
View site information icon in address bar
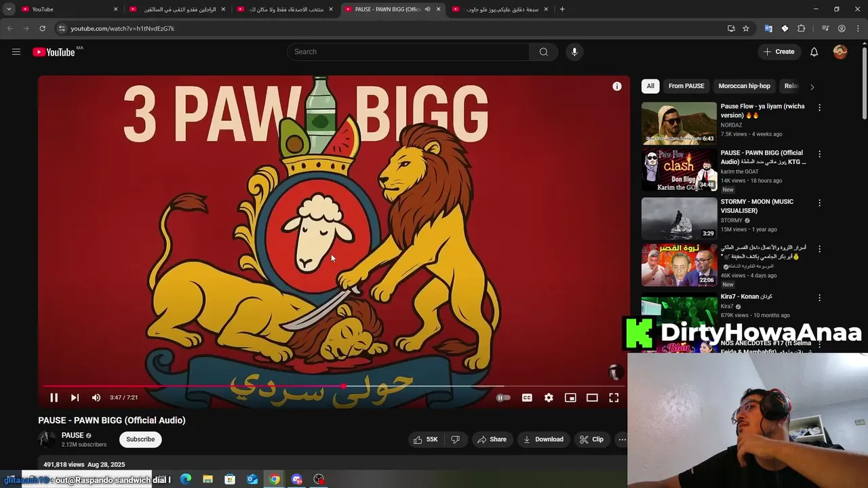[x=62, y=28]
